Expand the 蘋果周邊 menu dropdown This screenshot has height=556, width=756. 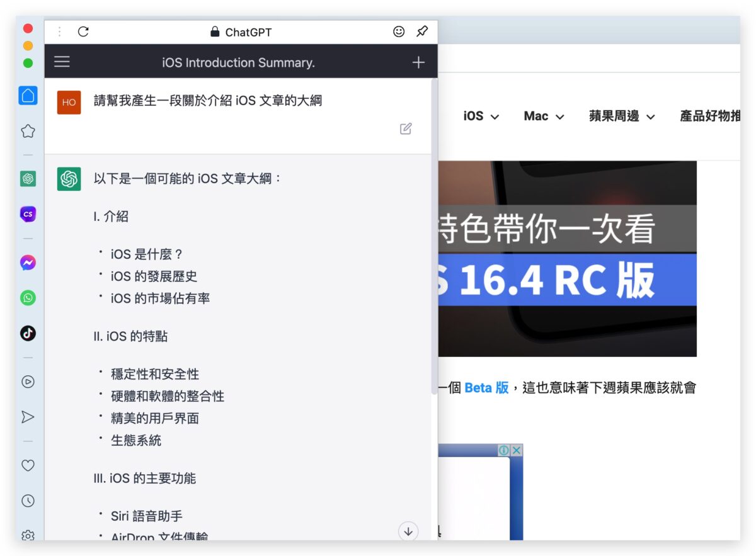(x=622, y=116)
